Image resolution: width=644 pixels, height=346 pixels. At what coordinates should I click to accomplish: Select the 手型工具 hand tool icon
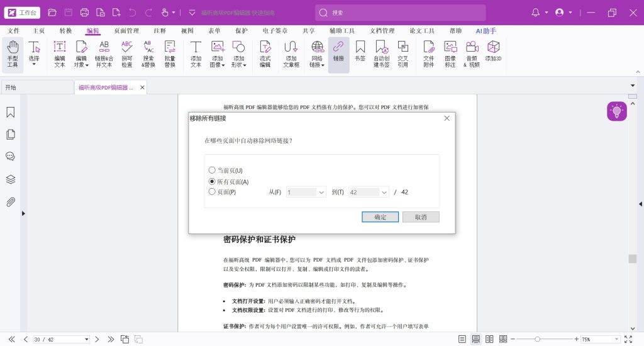13,54
